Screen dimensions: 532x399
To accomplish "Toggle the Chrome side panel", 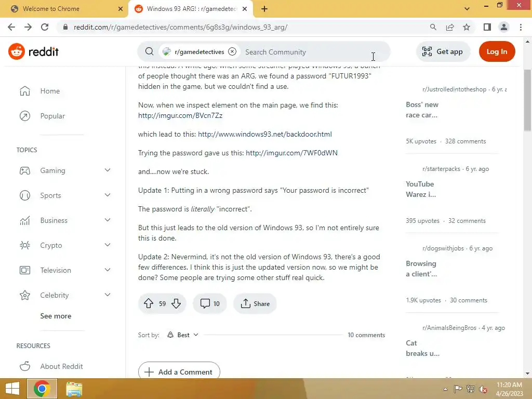I will tap(487, 27).
